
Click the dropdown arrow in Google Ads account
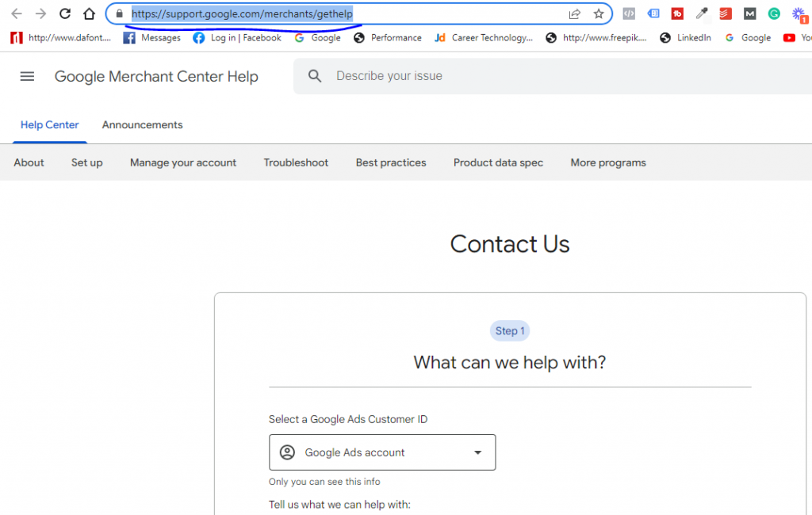pos(478,452)
